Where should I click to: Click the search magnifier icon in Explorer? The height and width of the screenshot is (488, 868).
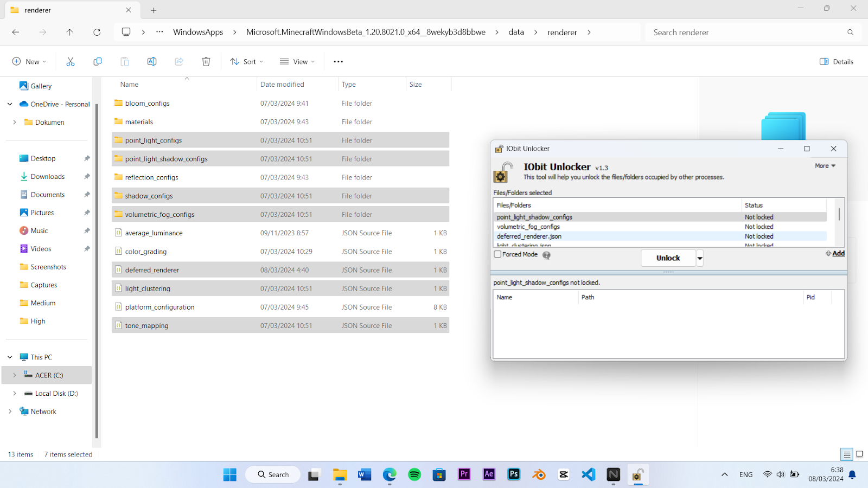(x=851, y=33)
